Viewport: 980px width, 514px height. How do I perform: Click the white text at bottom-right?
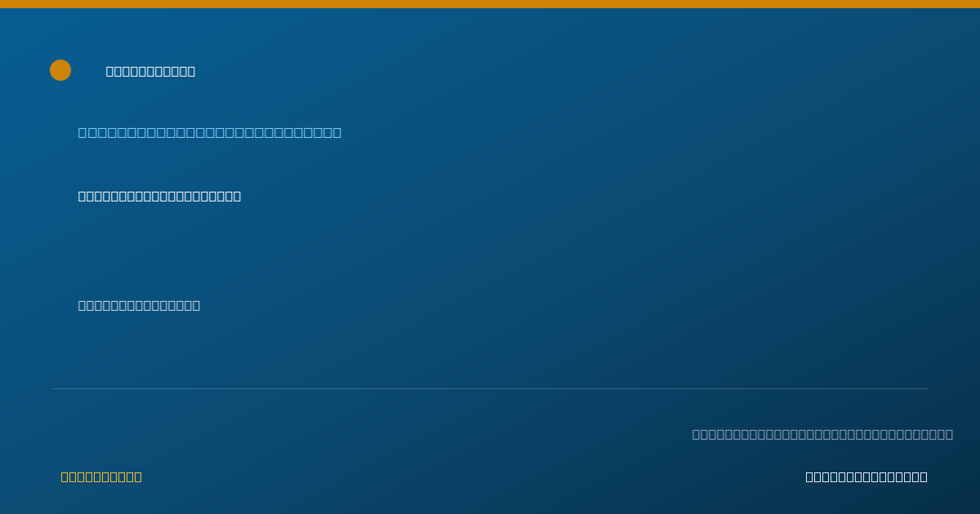[x=866, y=476]
